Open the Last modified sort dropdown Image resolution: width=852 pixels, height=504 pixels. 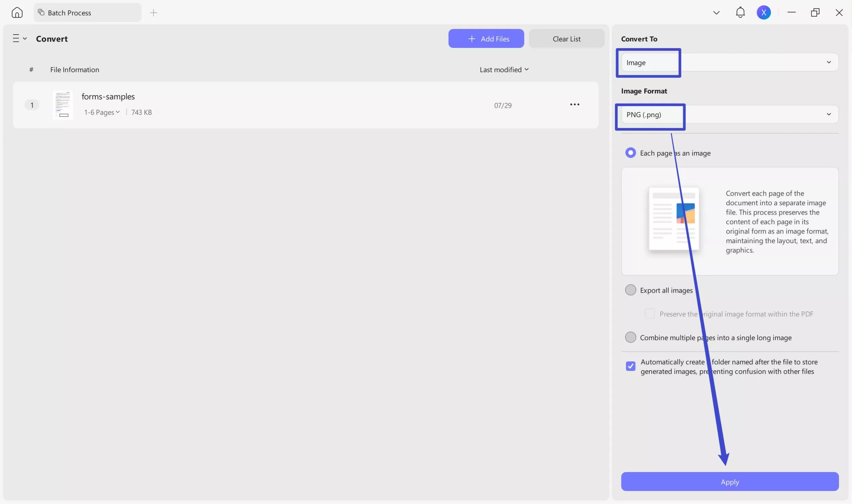pos(504,69)
